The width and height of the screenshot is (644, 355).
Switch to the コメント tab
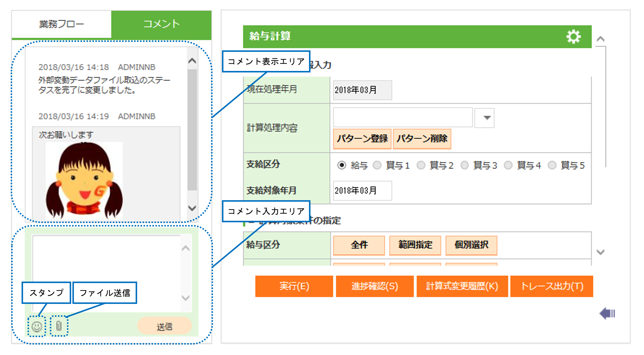tap(161, 24)
